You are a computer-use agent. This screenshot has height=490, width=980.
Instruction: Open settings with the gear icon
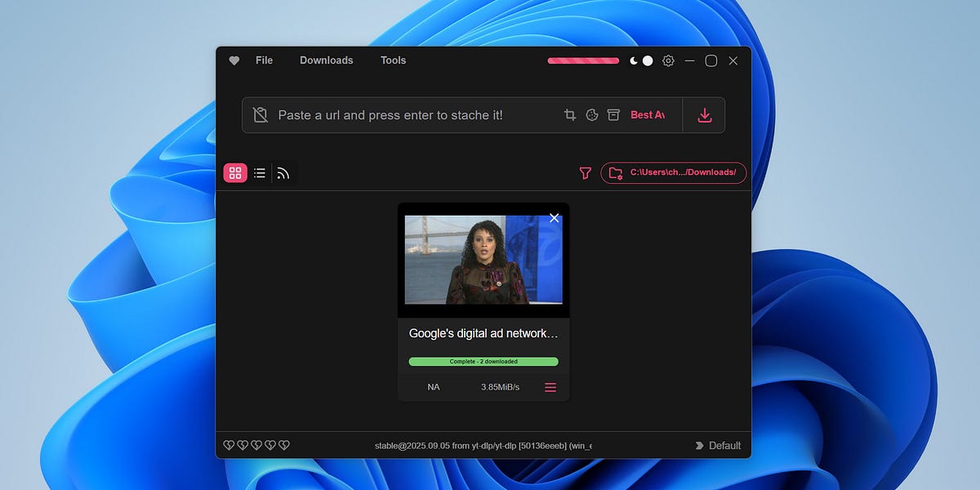pos(668,60)
